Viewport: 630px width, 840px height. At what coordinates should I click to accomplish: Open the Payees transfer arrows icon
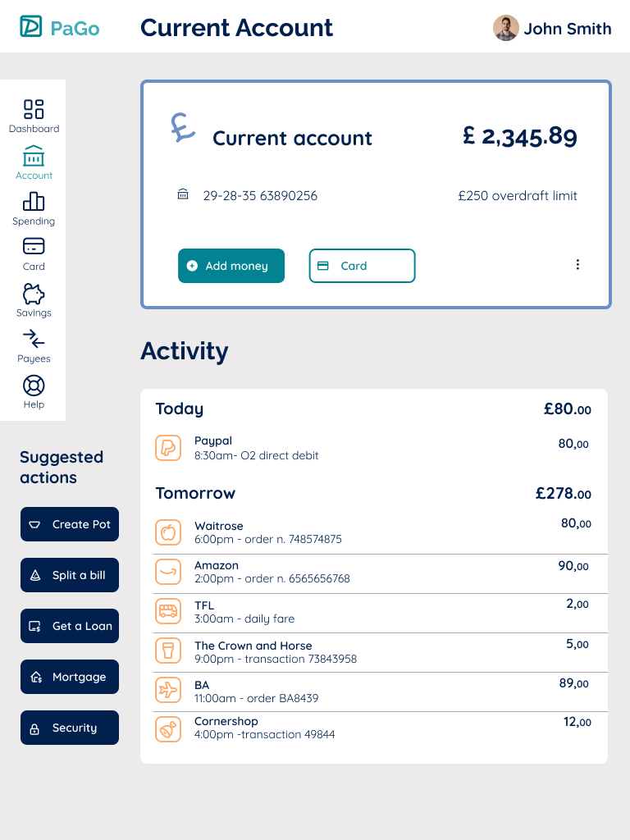pos(34,339)
